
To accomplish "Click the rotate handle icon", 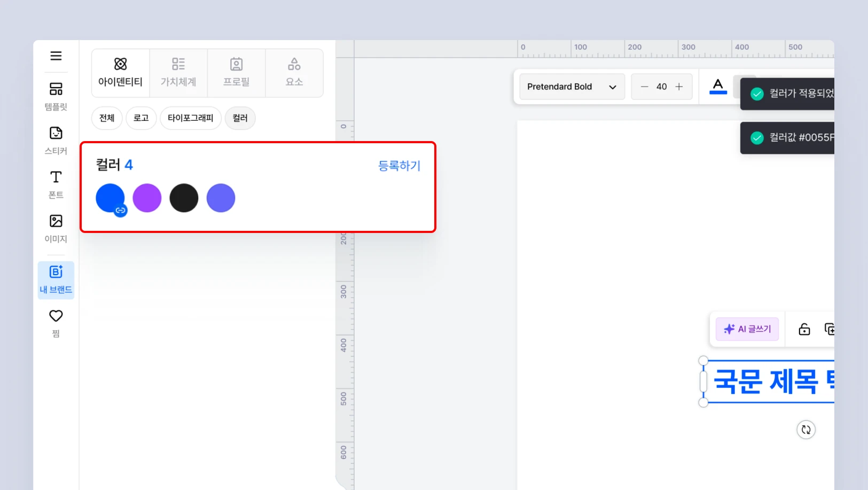I will (806, 430).
